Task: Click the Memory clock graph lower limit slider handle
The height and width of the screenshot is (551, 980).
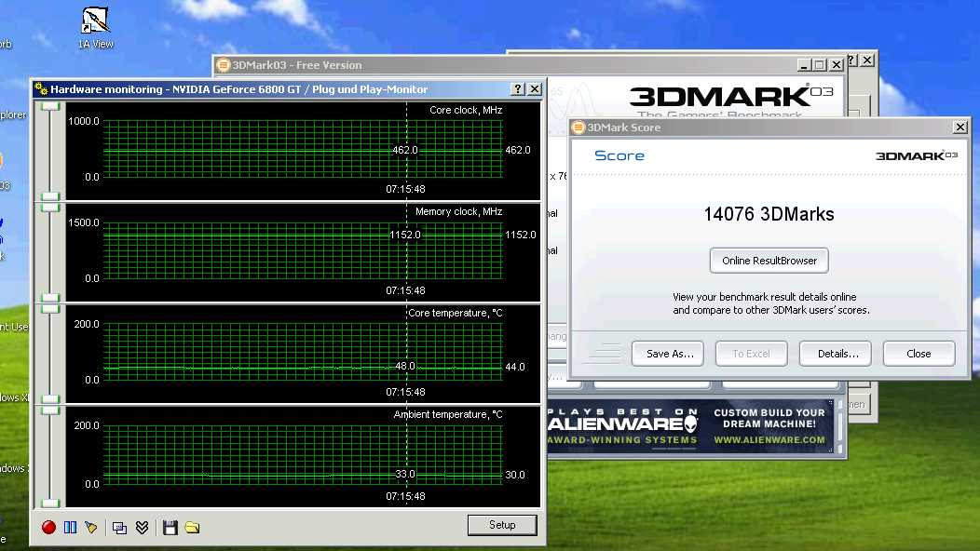Action: pos(50,298)
